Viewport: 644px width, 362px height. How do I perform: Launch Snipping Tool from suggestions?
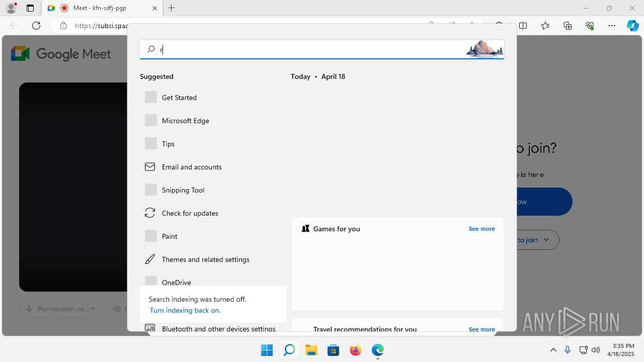213,190
